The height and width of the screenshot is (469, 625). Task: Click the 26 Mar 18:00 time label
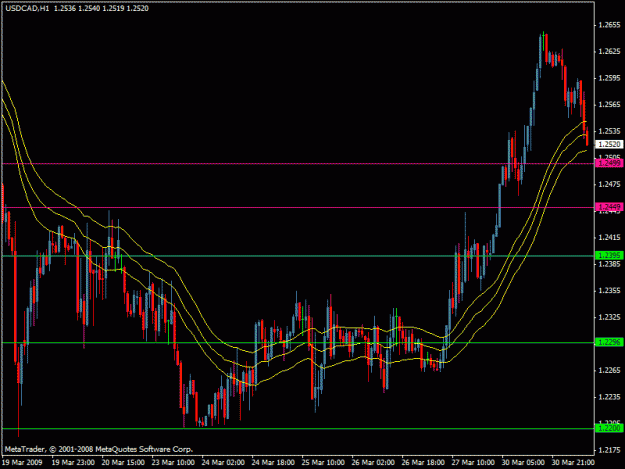click(423, 462)
